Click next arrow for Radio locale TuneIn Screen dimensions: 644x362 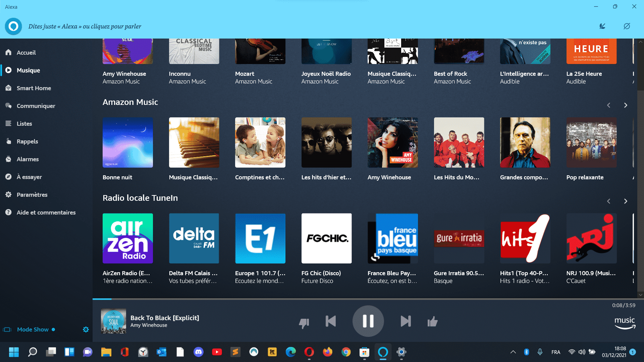(626, 201)
